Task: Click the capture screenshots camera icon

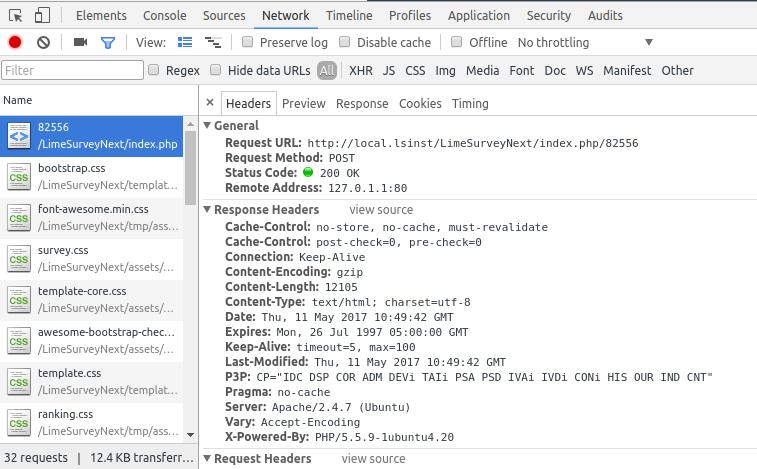Action: 81,42
